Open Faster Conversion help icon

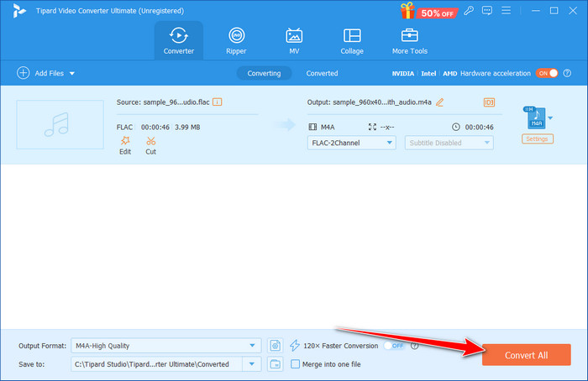click(x=414, y=346)
